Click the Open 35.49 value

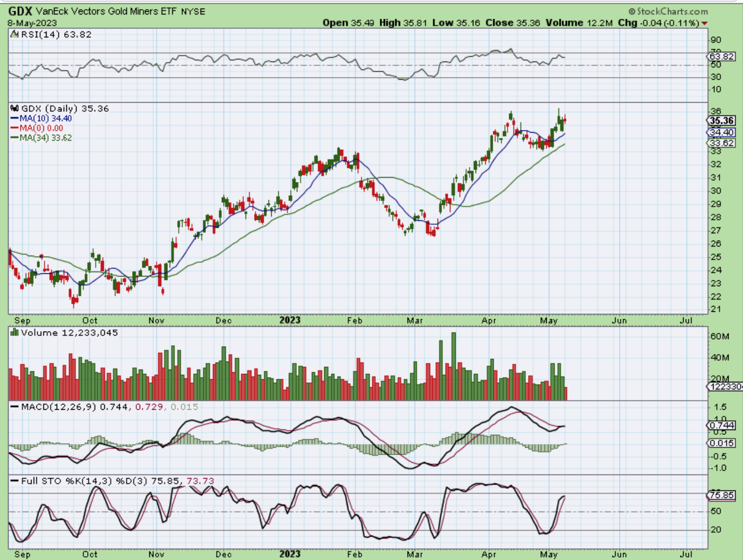tap(348, 23)
